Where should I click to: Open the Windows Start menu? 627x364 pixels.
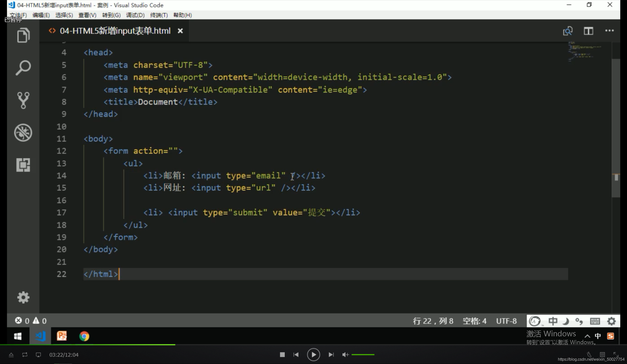pyautogui.click(x=18, y=336)
